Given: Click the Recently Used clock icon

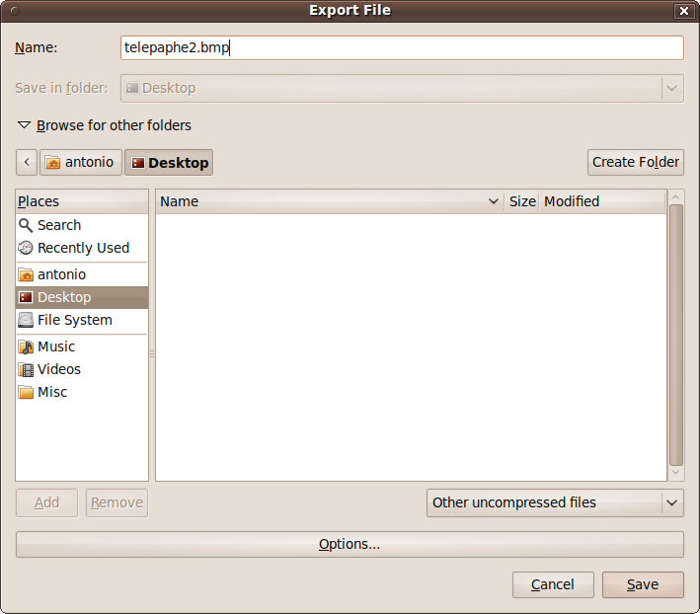Looking at the screenshot, I should [26, 248].
